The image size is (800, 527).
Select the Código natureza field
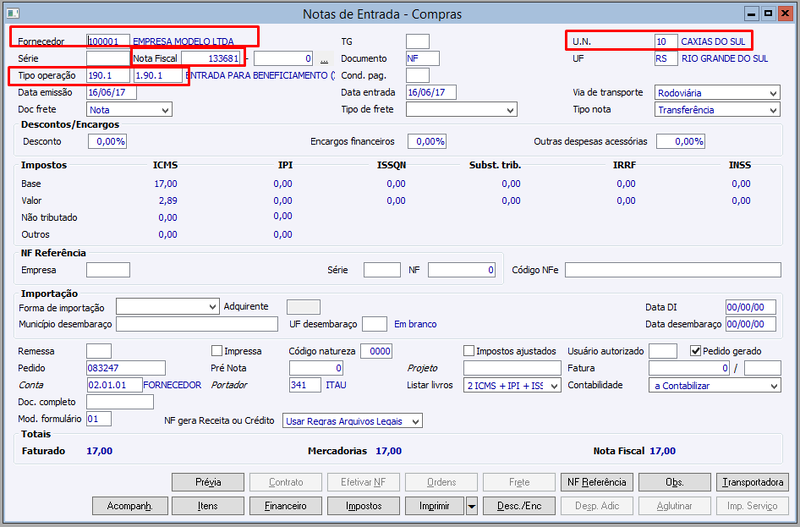click(377, 351)
